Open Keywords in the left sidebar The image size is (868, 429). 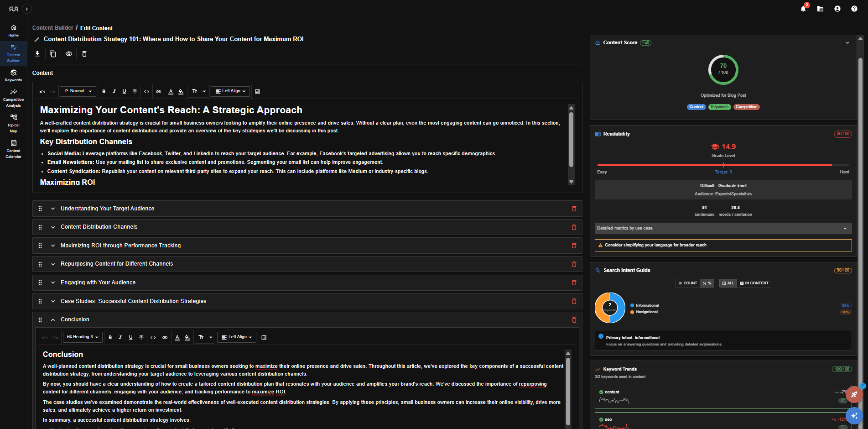[x=13, y=75]
